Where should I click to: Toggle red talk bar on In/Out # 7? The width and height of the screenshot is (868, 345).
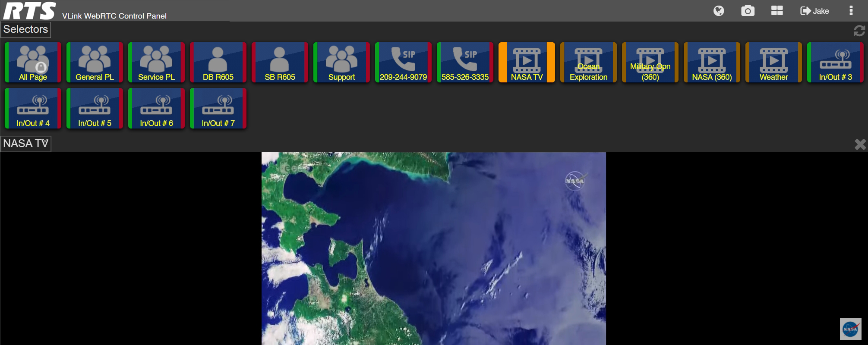[244, 108]
